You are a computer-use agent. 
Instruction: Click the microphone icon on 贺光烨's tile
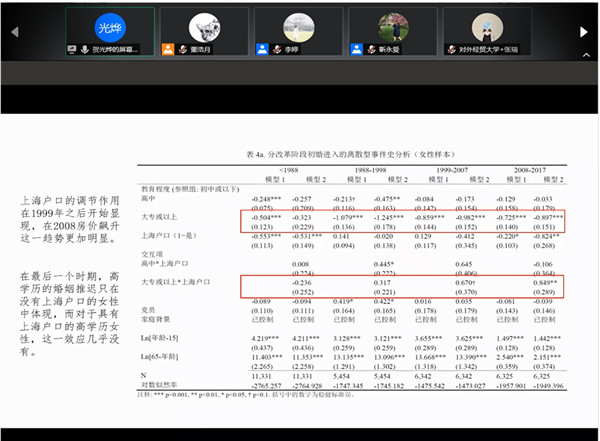pyautogui.click(x=83, y=48)
